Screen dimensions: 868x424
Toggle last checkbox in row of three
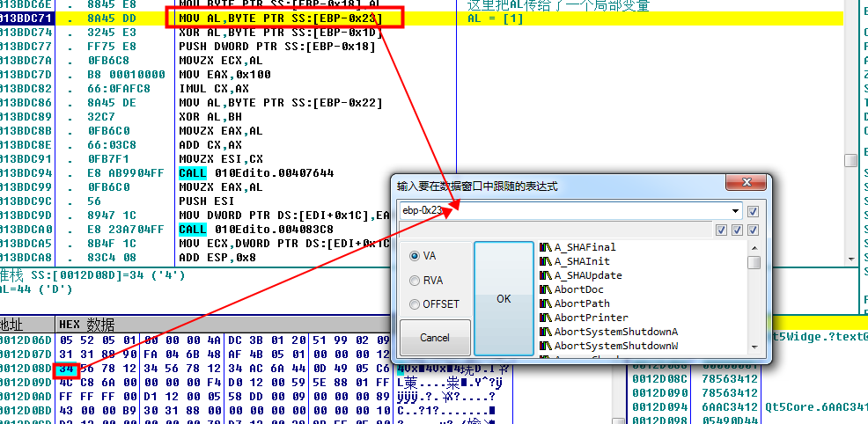[x=753, y=230]
